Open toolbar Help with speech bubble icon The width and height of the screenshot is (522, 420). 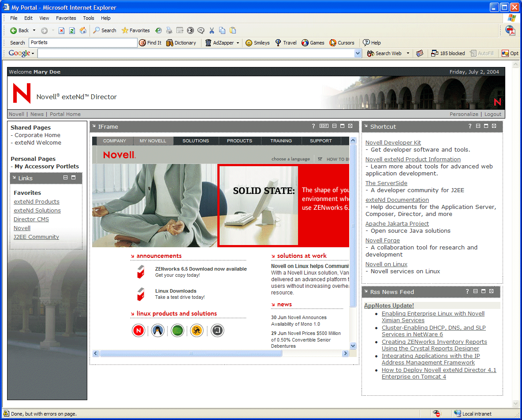(x=372, y=43)
